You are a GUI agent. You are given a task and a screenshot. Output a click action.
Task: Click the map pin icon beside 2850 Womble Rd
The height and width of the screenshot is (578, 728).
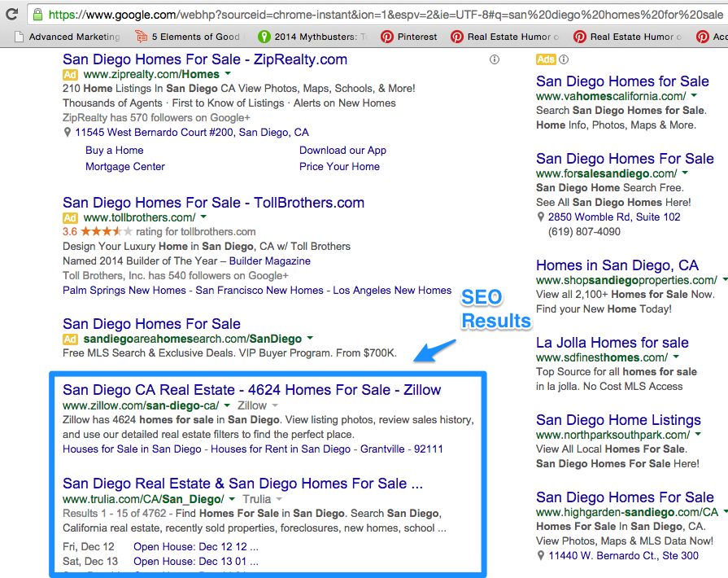(x=540, y=217)
